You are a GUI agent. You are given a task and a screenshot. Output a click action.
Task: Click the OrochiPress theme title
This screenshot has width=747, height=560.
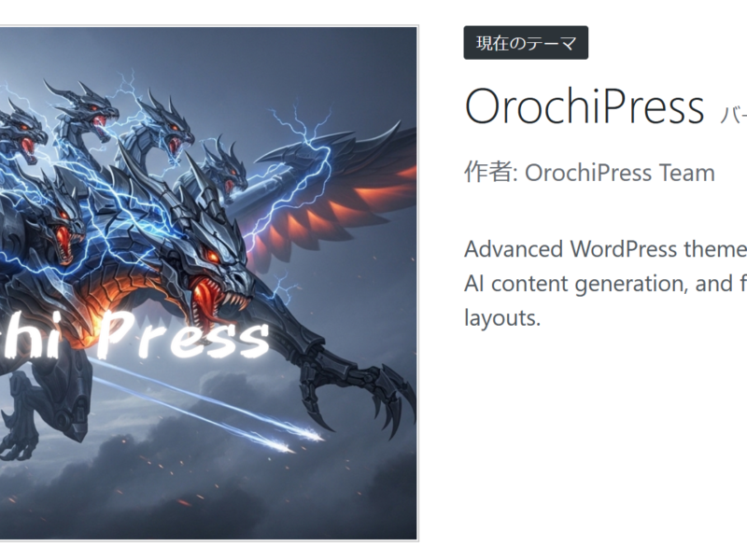pos(585,106)
